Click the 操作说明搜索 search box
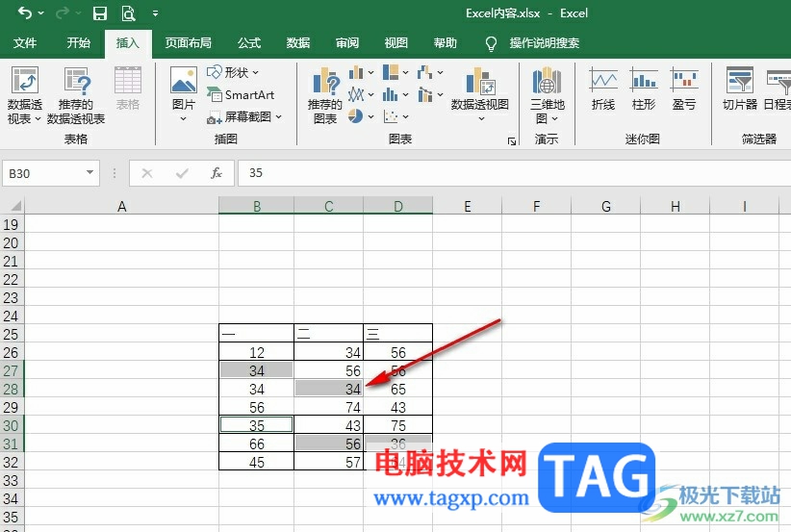The image size is (791, 532). [x=544, y=43]
